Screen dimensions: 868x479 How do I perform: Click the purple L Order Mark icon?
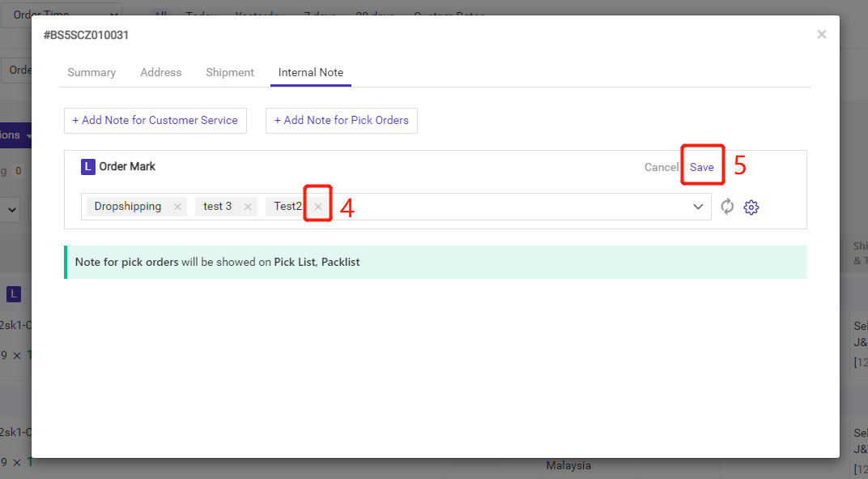[x=88, y=166]
